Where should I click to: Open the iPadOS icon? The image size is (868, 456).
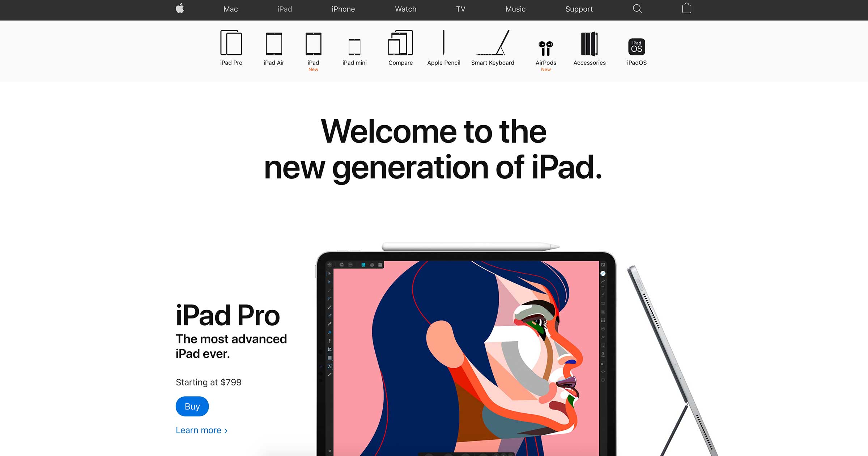point(637,47)
